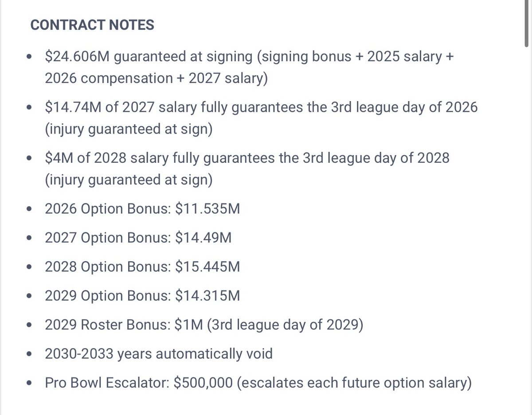
Task: Click the 2028 Option Bonus line
Action: [x=142, y=267]
